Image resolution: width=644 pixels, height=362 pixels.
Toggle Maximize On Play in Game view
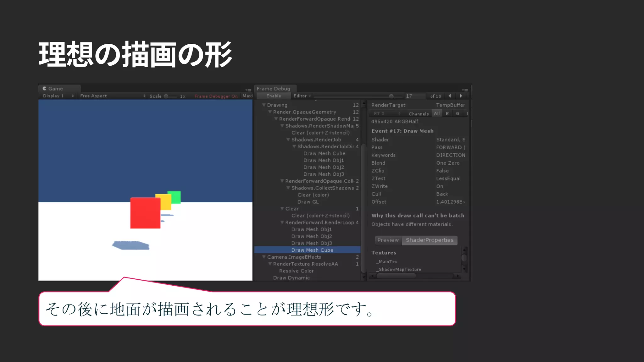click(247, 96)
